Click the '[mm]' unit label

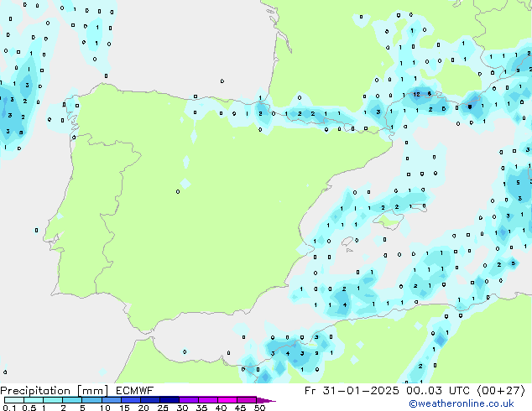(x=92, y=391)
